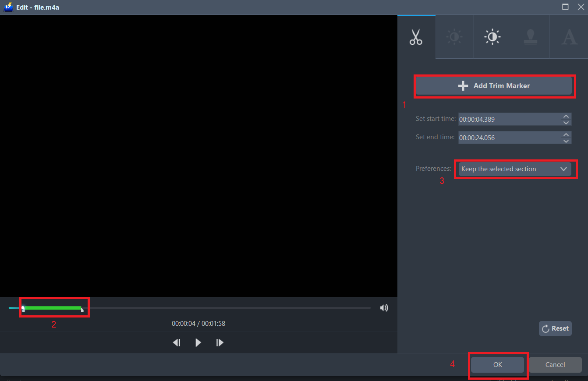This screenshot has width=588, height=381.
Task: Mute audio using the speaker icon
Action: pos(384,308)
